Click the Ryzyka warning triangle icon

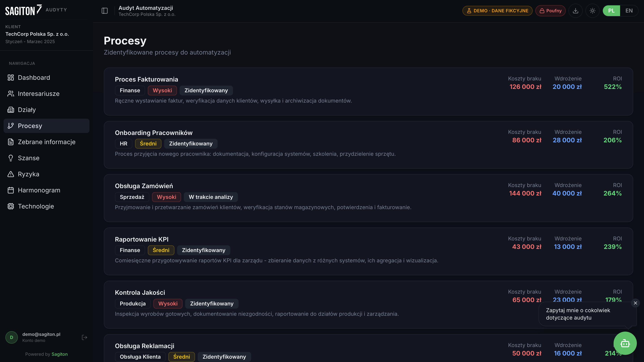pos(11,174)
